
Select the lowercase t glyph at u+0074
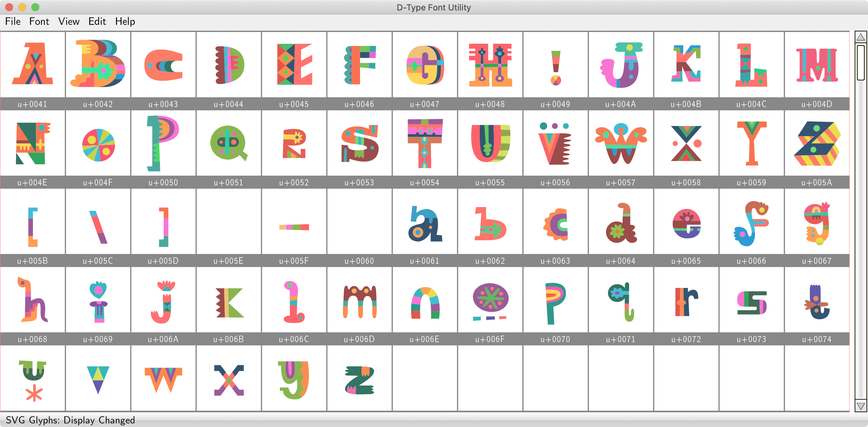[817, 302]
